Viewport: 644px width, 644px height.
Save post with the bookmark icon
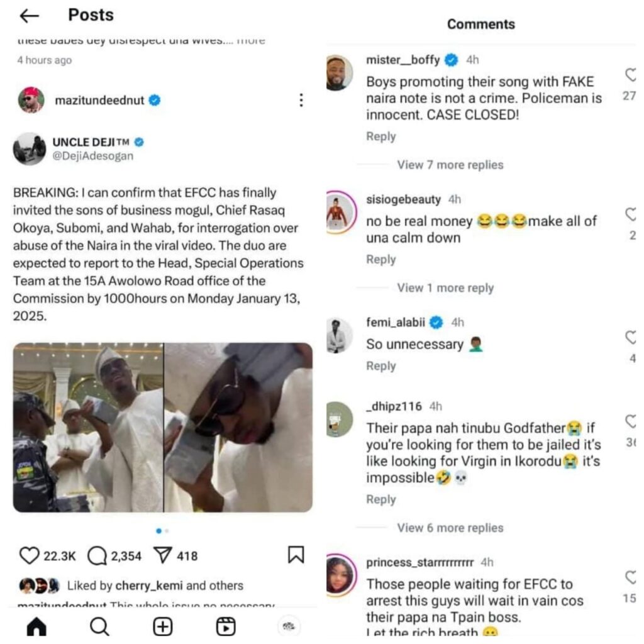point(296,554)
